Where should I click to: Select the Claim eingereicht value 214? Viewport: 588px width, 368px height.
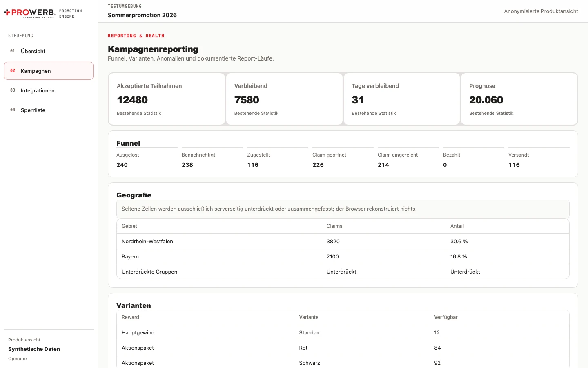(383, 165)
